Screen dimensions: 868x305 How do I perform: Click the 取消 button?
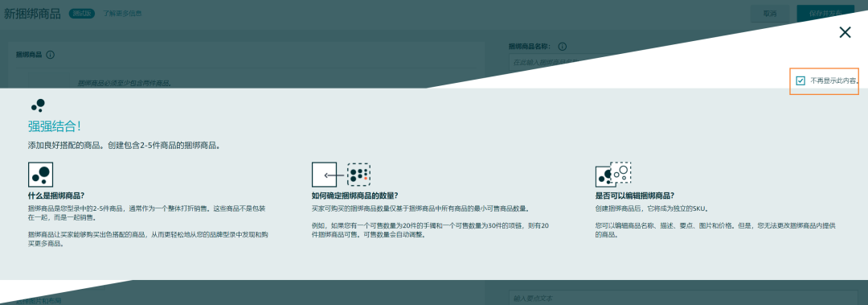(769, 14)
